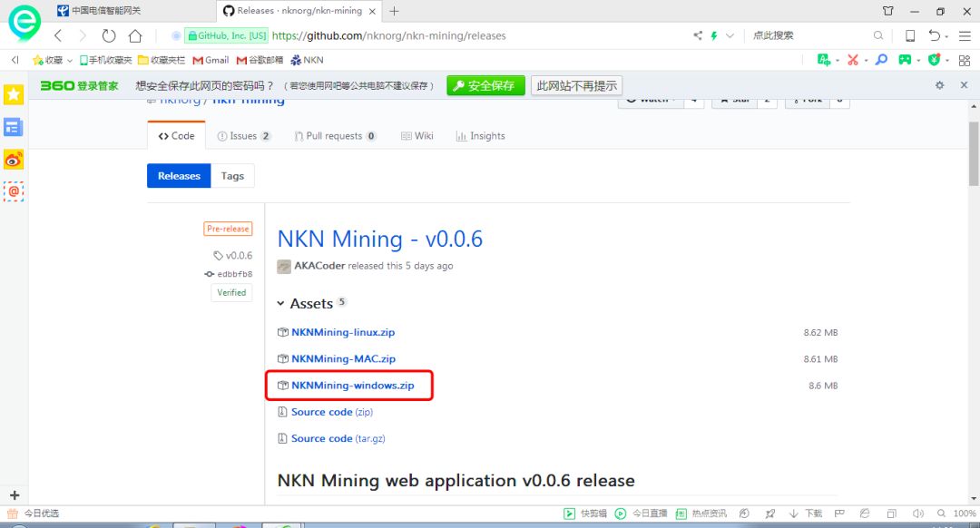Close the Releases nknorg/nkn-mining tab

click(x=372, y=11)
